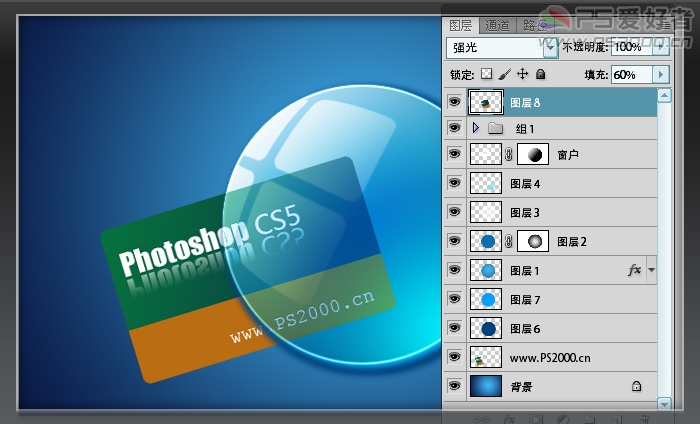This screenshot has width=700, height=424.
Task: Toggle the eye icon for 图层 4
Action: [x=454, y=183]
